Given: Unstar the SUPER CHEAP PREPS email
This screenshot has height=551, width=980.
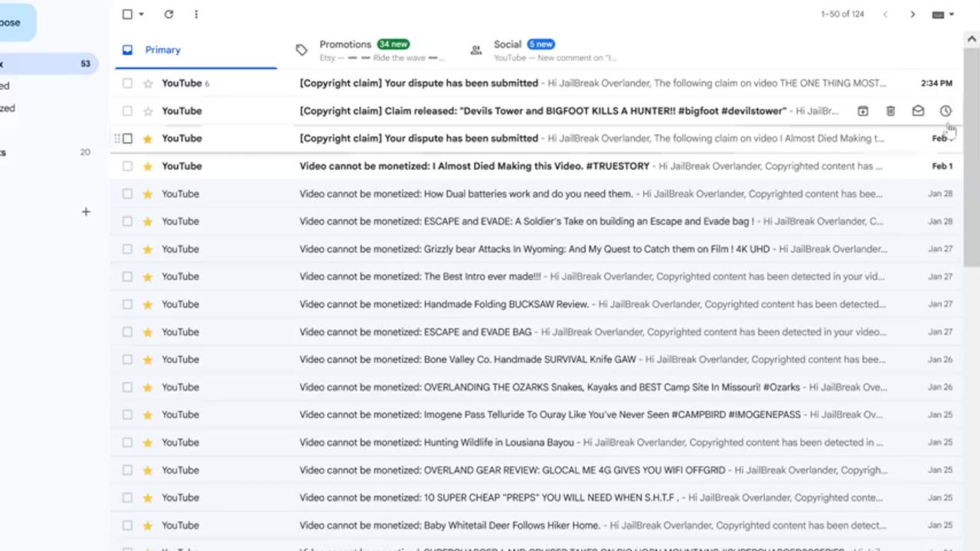Looking at the screenshot, I should [148, 497].
